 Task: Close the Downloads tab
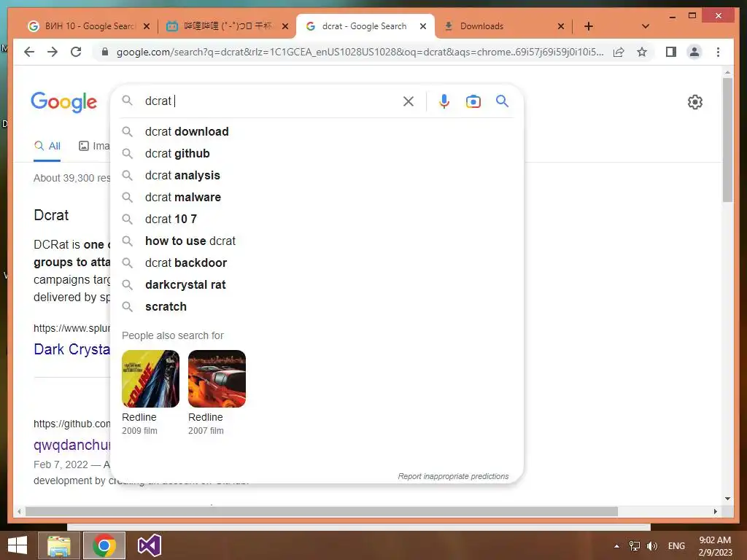pyautogui.click(x=561, y=26)
